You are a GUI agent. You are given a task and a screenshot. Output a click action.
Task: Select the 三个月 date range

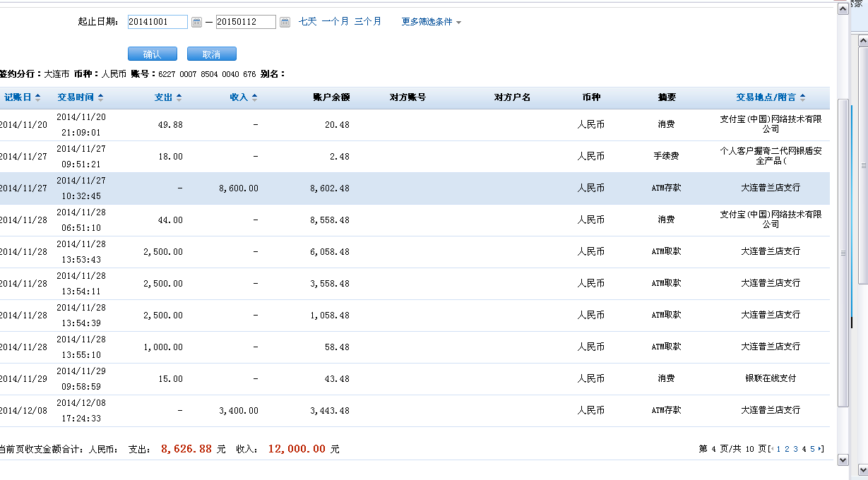(x=367, y=22)
